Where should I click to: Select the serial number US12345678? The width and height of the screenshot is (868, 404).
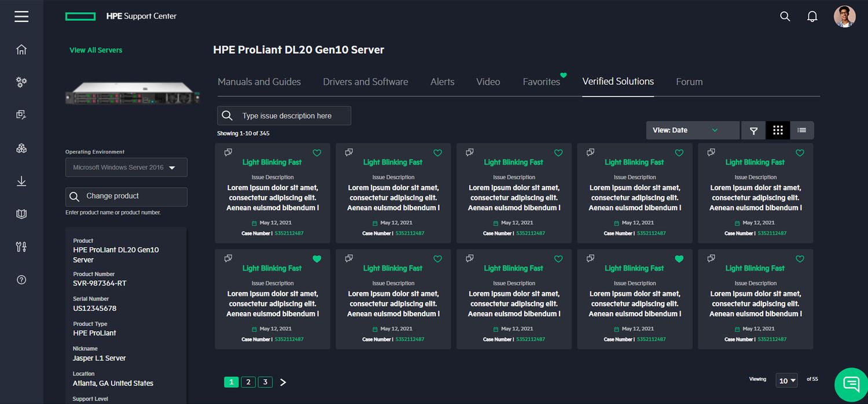[x=94, y=308]
